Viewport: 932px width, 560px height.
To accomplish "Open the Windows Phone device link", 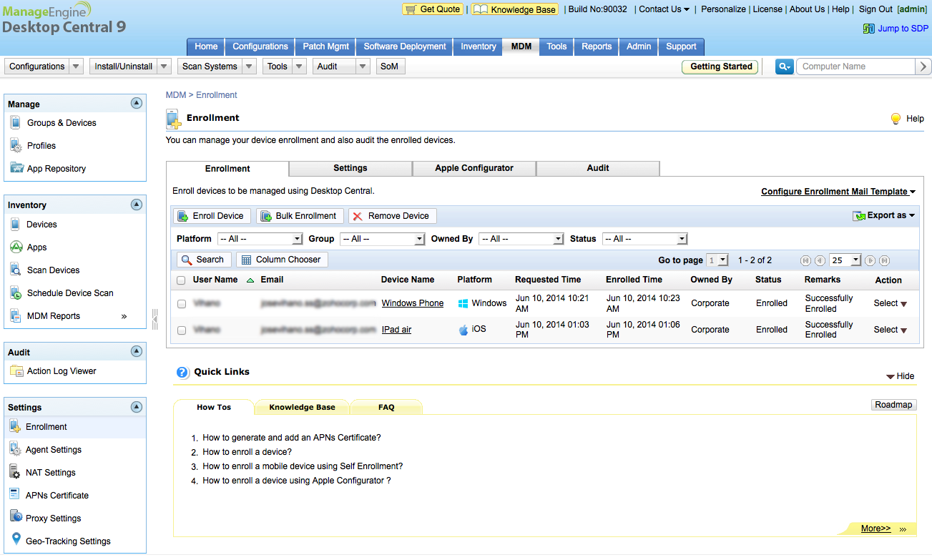I will click(x=412, y=303).
